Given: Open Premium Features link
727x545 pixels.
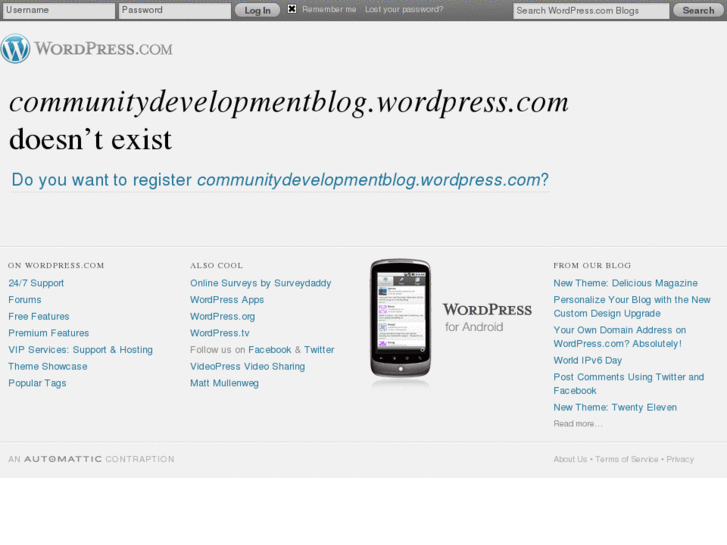Looking at the screenshot, I should [x=49, y=333].
